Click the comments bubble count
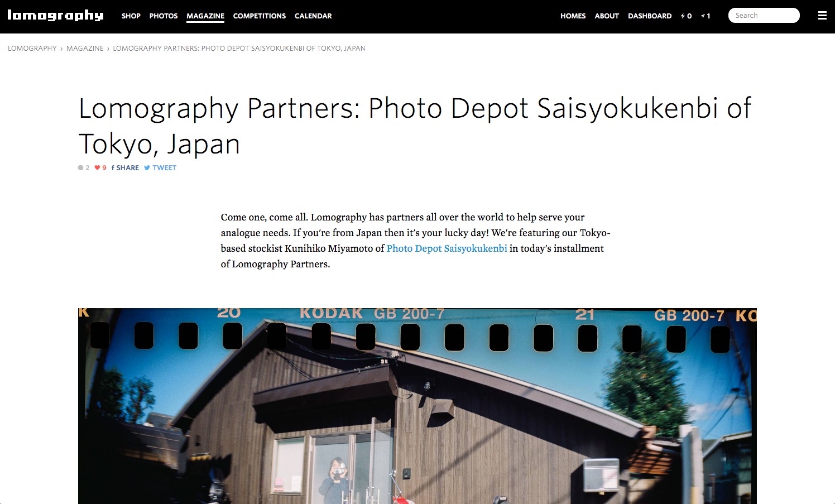Image resolution: width=835 pixels, height=504 pixels. pyautogui.click(x=84, y=167)
